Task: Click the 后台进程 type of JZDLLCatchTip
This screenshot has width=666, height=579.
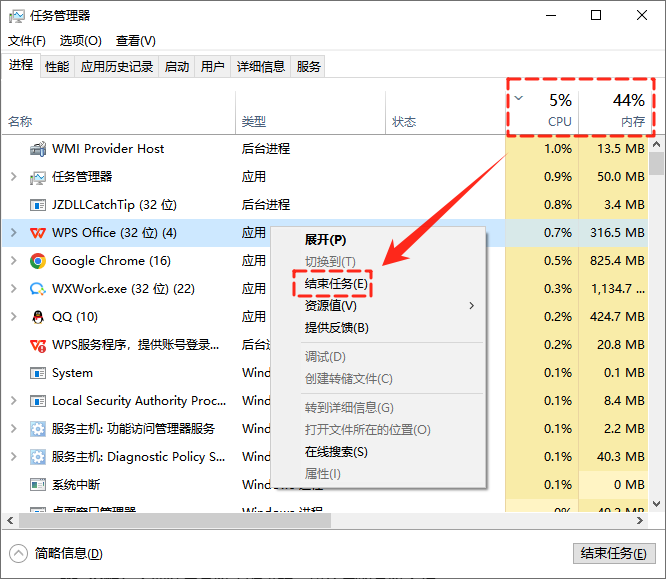Action: pos(266,205)
